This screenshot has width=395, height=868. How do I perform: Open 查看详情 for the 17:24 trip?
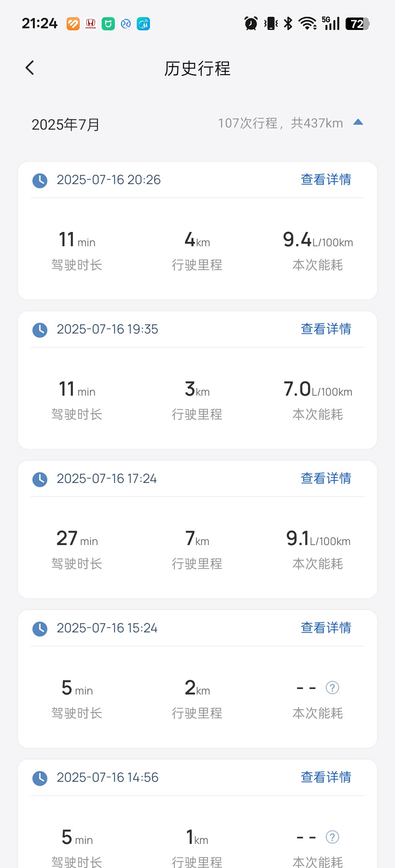pyautogui.click(x=326, y=479)
